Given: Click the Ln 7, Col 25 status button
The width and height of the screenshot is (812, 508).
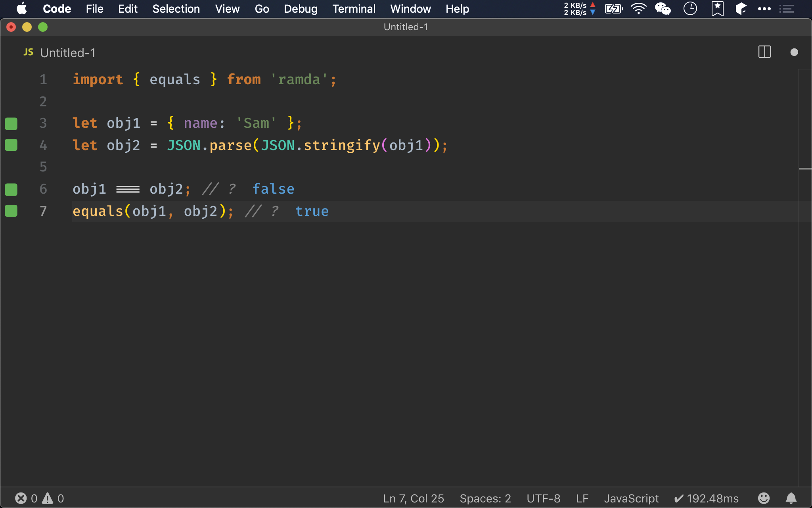Looking at the screenshot, I should tap(413, 498).
